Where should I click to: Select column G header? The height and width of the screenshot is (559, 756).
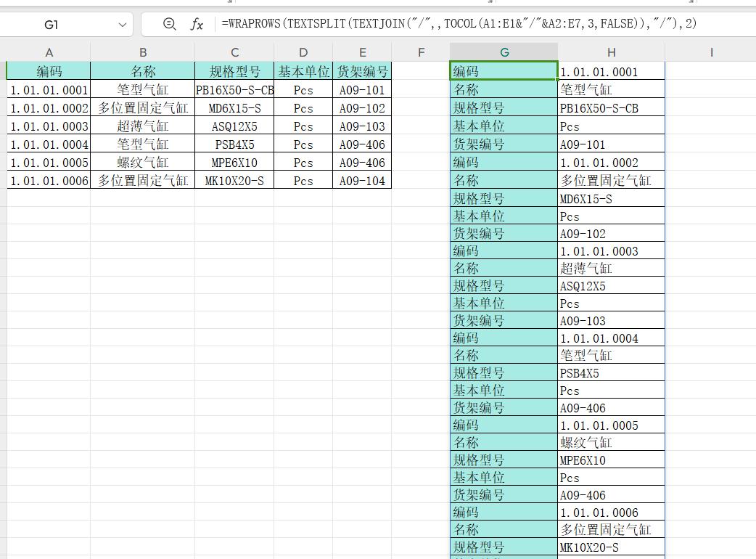pos(504,52)
